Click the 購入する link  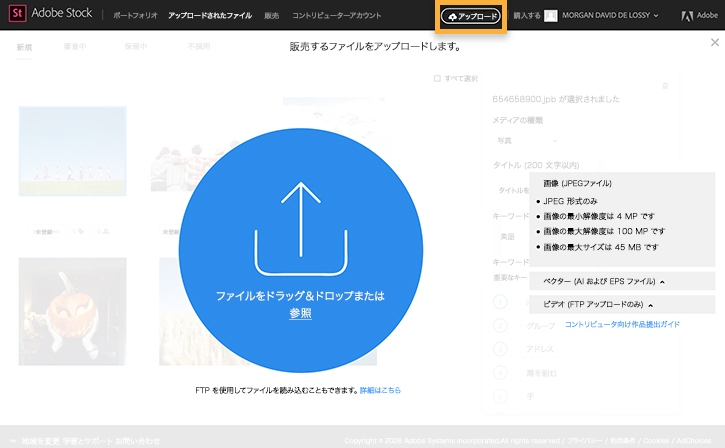(x=527, y=16)
